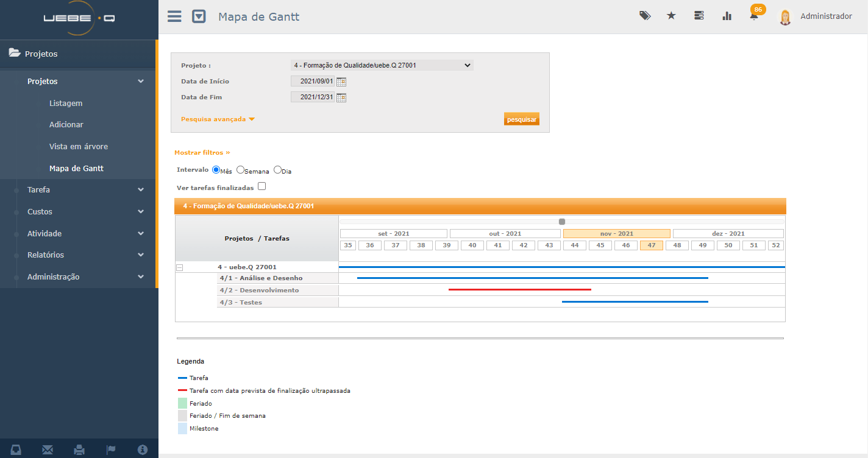Select the Semana interval radio button
The height and width of the screenshot is (458, 868).
(x=240, y=171)
